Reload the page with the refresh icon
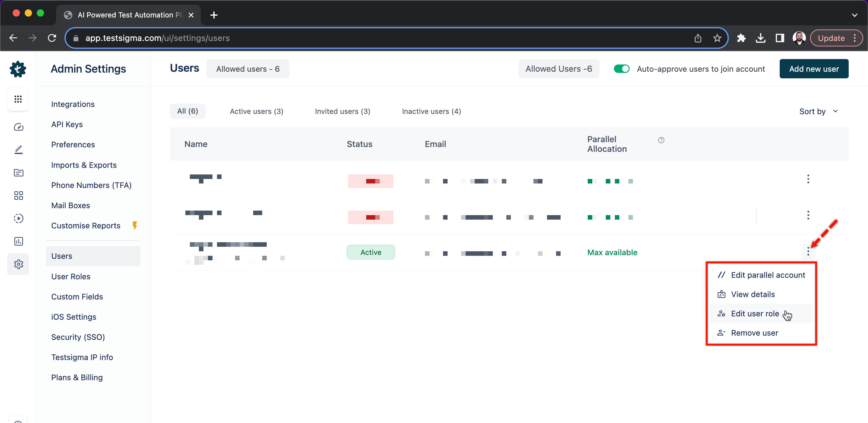 point(52,38)
